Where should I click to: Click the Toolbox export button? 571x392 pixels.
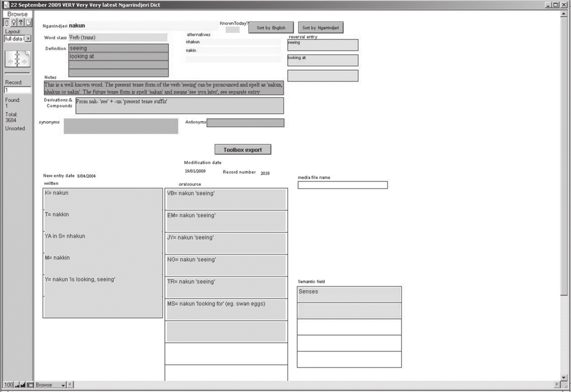tap(243, 149)
